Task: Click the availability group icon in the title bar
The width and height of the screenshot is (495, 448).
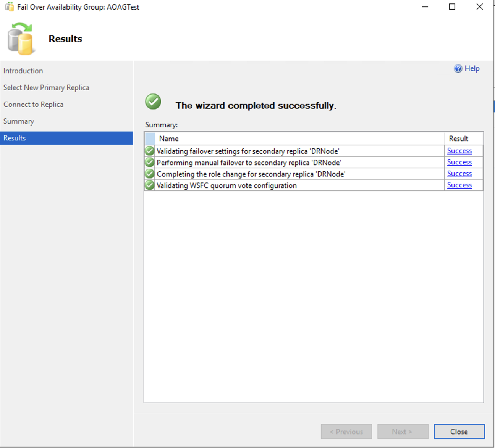Action: click(x=8, y=6)
